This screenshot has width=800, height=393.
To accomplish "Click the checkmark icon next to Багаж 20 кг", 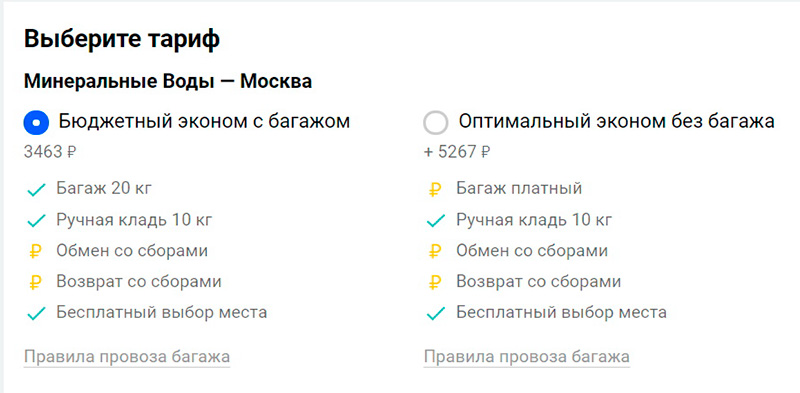I will tap(36, 190).
